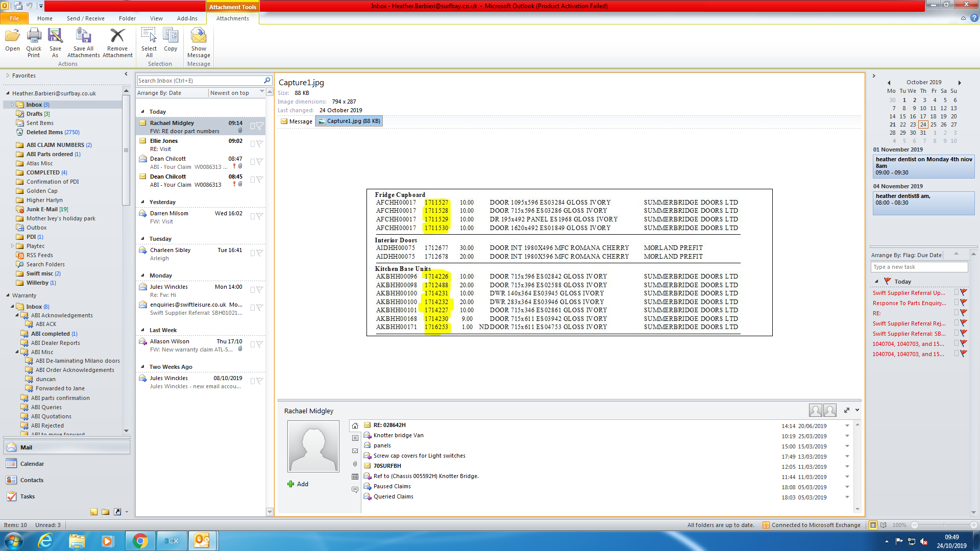Toggle follow-up flag on Ellie Jones email
The image size is (980, 551).
(x=260, y=144)
